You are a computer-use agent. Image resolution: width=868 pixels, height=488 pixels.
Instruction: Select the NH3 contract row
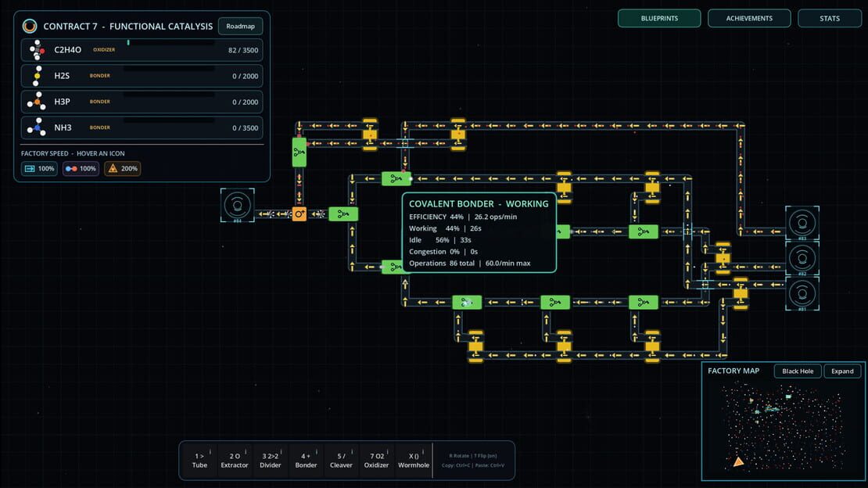click(x=142, y=127)
